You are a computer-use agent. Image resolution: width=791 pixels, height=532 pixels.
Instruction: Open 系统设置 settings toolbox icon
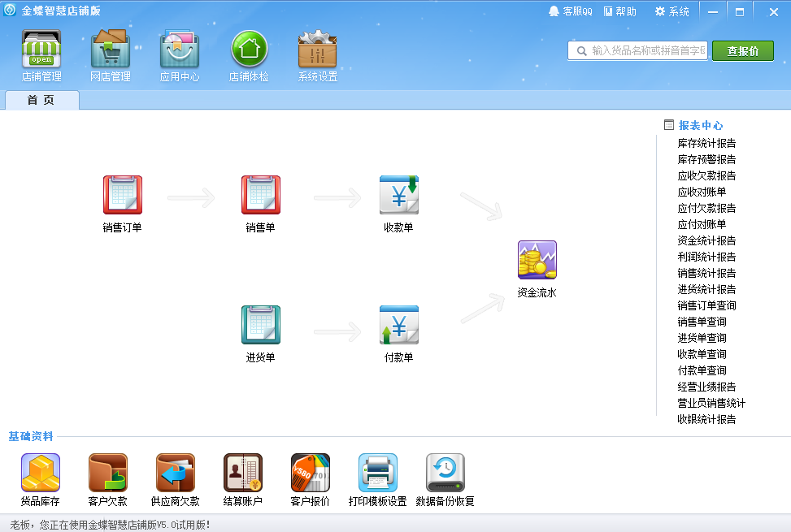(317, 49)
